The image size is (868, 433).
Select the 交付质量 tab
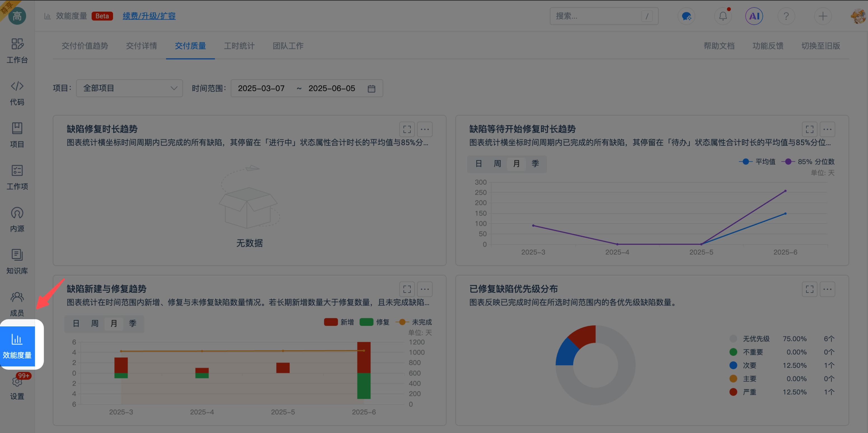tap(190, 46)
